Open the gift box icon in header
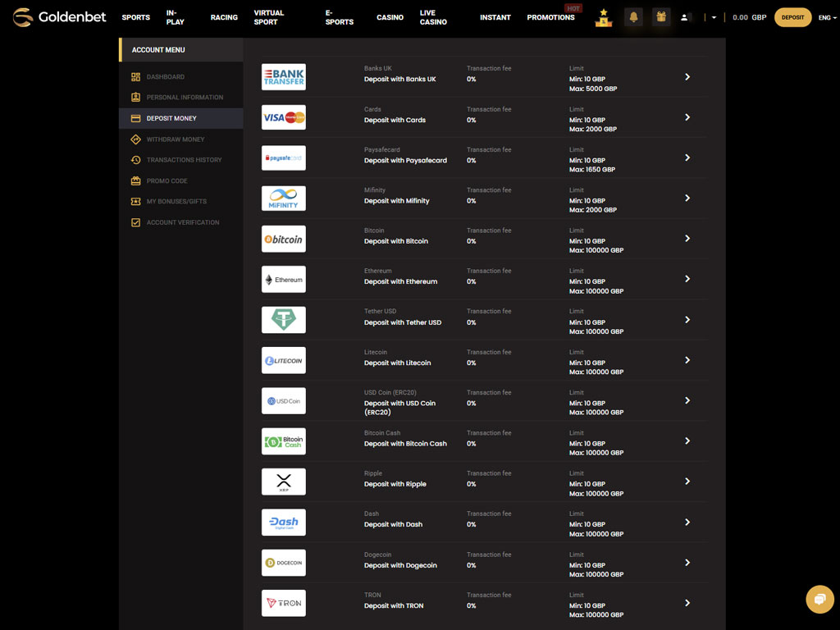This screenshot has width=840, height=630. (x=661, y=17)
